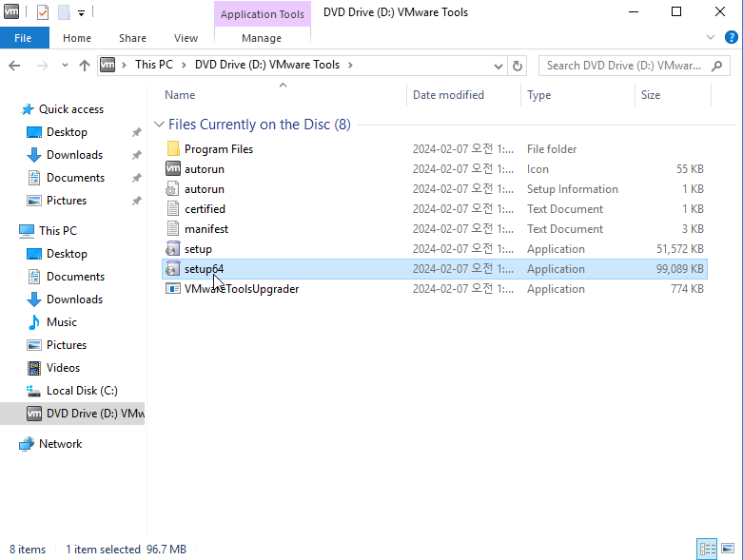Open the Music folder
The height and width of the screenshot is (560, 743).
pos(62,322)
